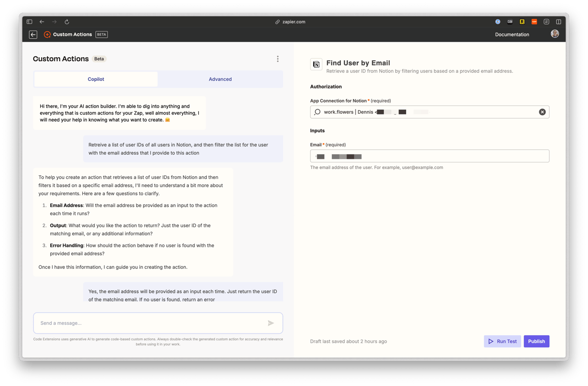The height and width of the screenshot is (386, 588).
Task: Click the orange extension icon in the toolbar
Action: pyautogui.click(x=534, y=22)
